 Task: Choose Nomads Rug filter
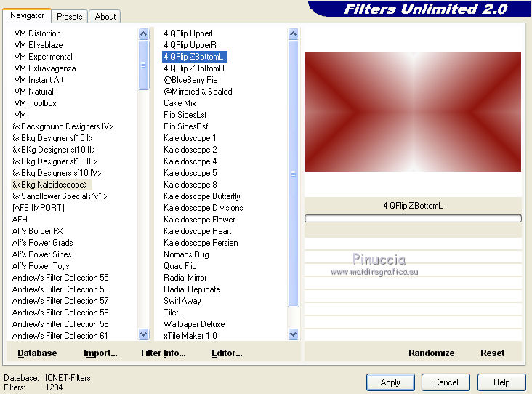pos(186,254)
